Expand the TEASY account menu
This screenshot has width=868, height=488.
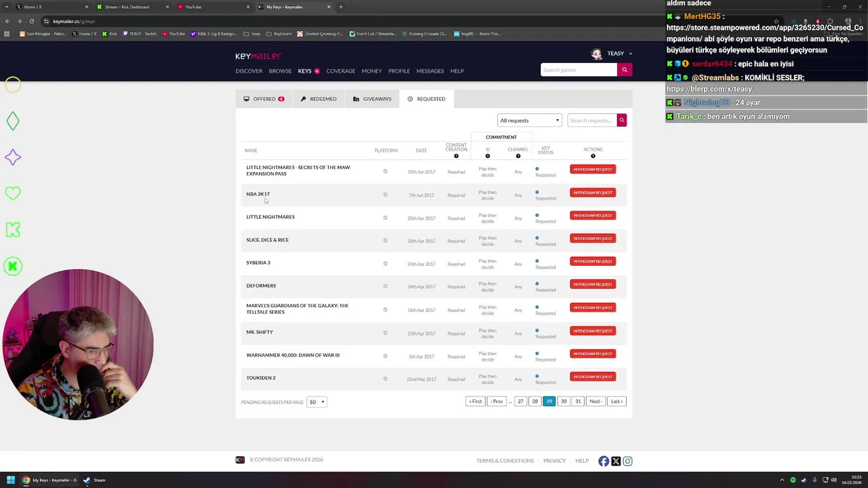pyautogui.click(x=619, y=54)
